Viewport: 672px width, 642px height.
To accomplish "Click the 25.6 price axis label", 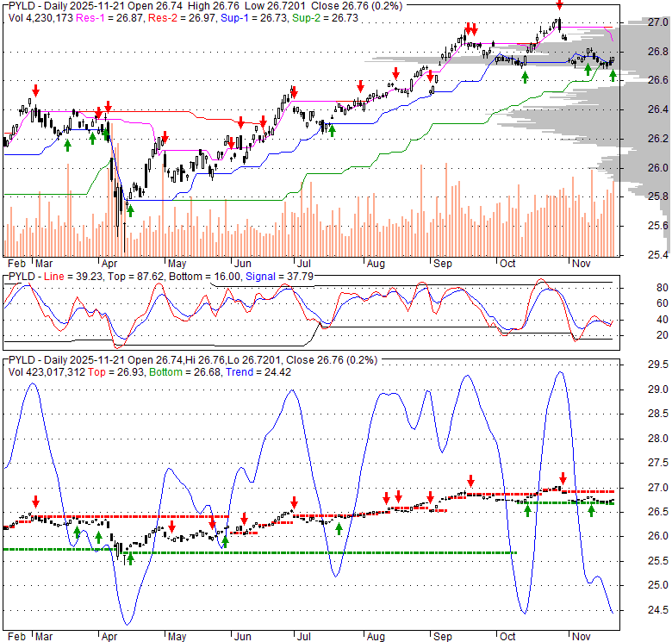I will click(658, 226).
